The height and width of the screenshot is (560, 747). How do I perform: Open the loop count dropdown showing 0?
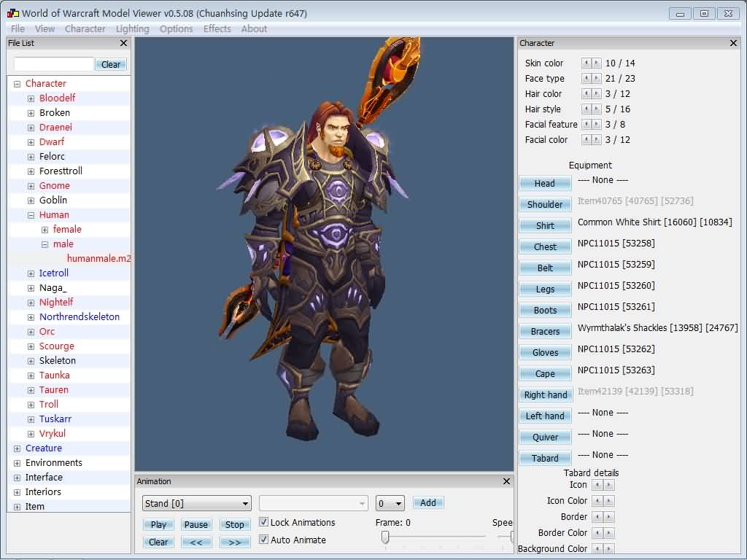[390, 503]
